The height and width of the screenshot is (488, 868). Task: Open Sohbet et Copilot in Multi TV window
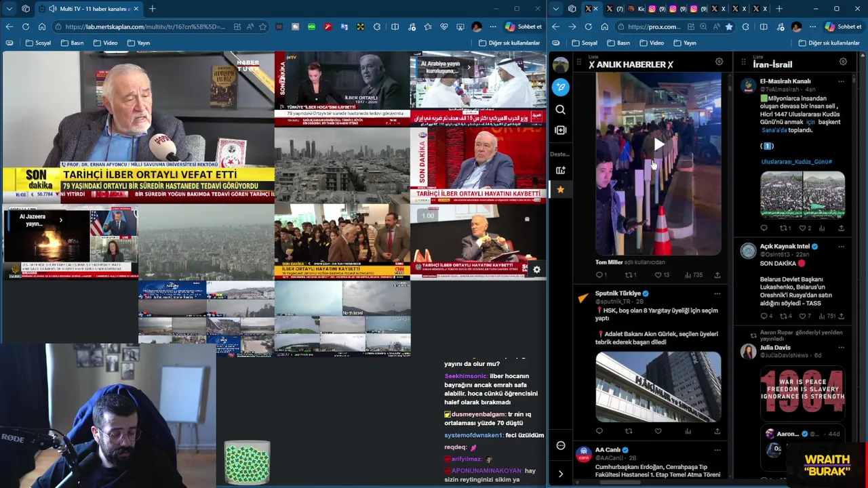point(523,26)
